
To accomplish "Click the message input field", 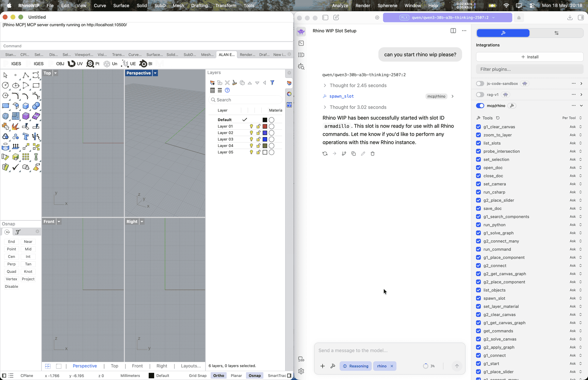I will 390,350.
